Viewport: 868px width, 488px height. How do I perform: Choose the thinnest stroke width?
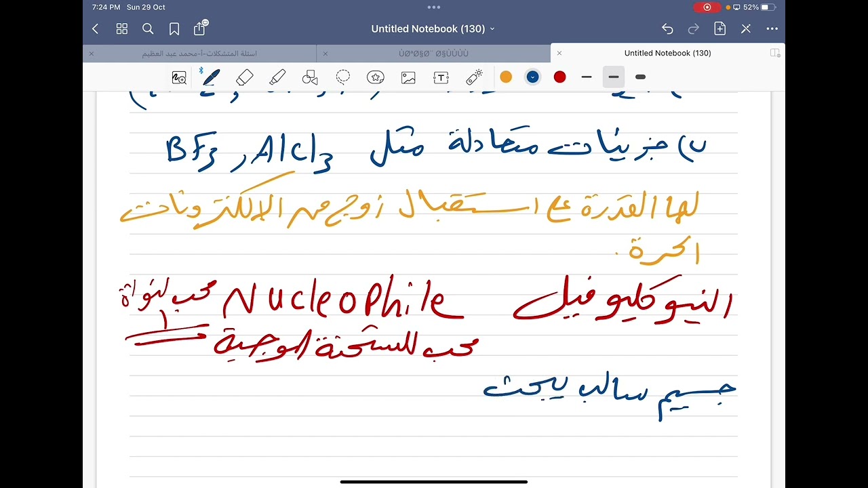pyautogui.click(x=587, y=77)
